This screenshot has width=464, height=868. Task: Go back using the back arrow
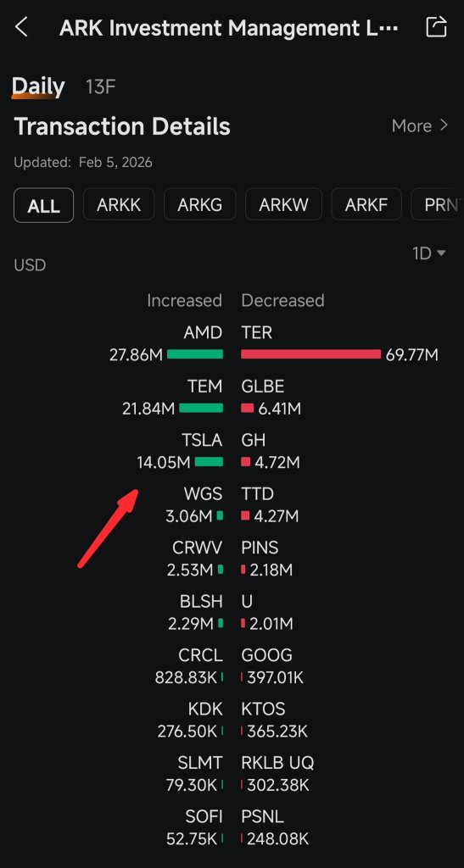(x=21, y=26)
